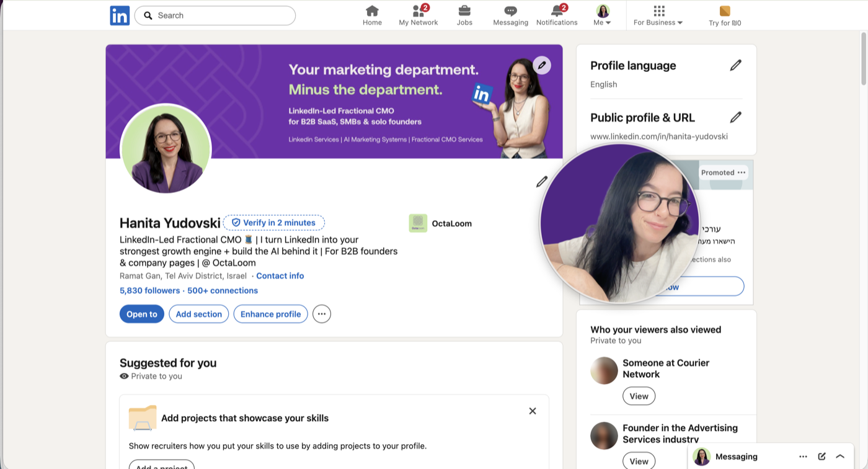Click the Search input field

215,16
